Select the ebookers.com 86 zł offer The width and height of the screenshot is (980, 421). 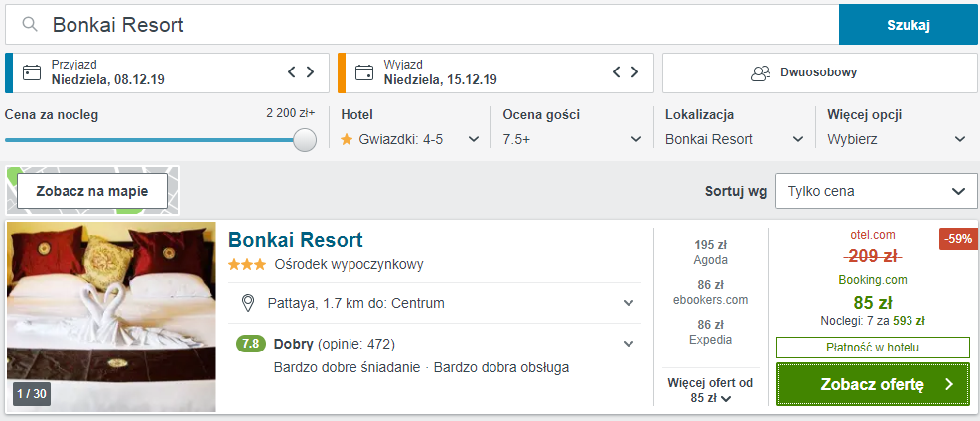(x=711, y=292)
